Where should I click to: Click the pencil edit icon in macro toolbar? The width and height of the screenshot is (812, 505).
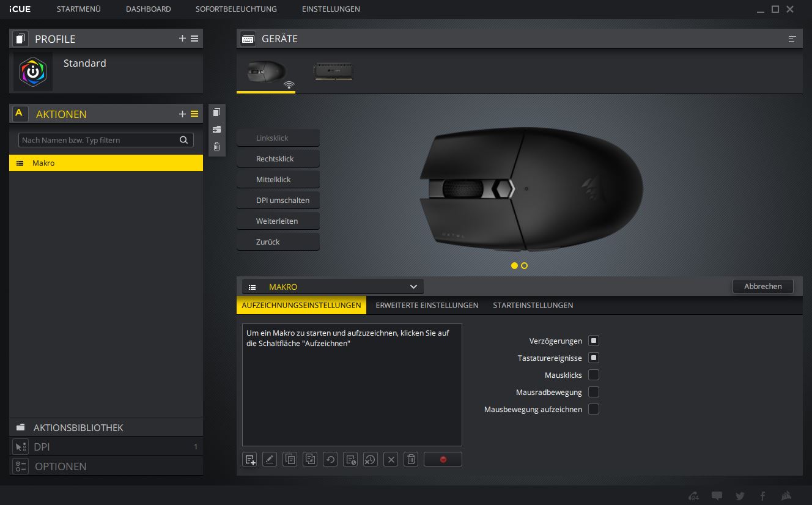pyautogui.click(x=270, y=459)
